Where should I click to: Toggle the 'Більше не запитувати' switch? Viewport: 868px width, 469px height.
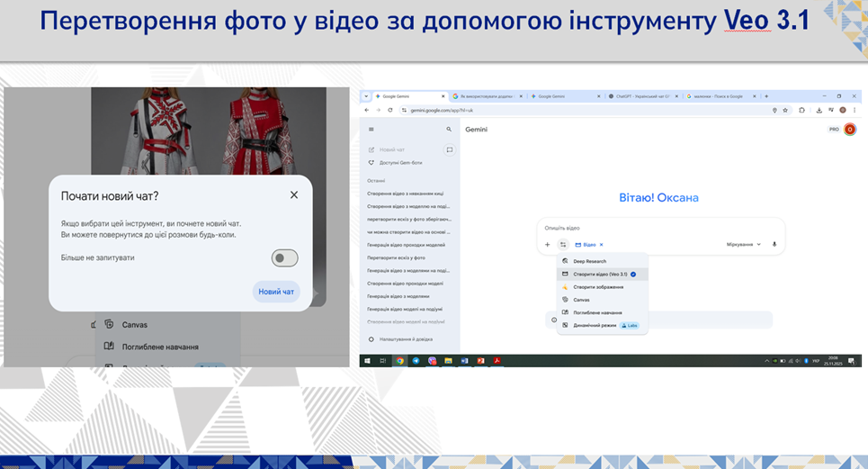coord(285,258)
